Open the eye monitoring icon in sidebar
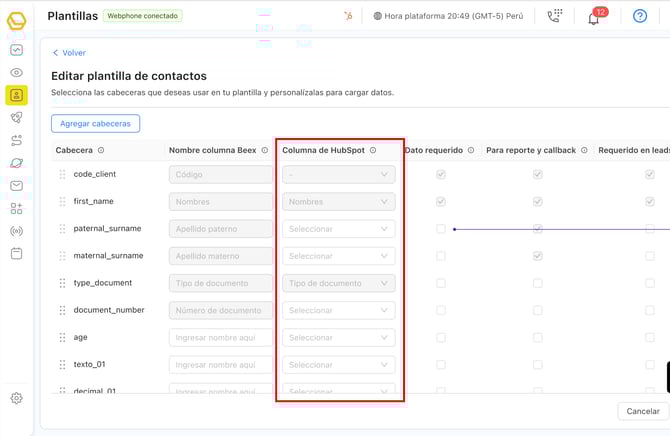This screenshot has height=436, width=670. pos(16,73)
